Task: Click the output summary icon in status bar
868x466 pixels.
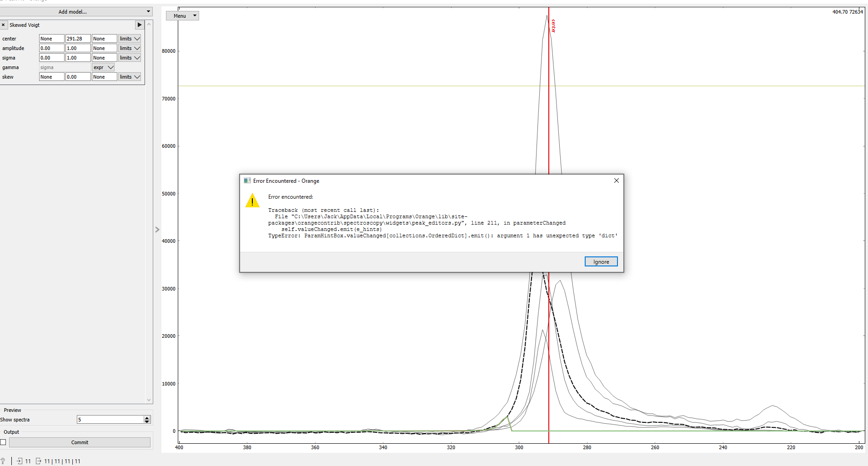Action: tap(38, 461)
